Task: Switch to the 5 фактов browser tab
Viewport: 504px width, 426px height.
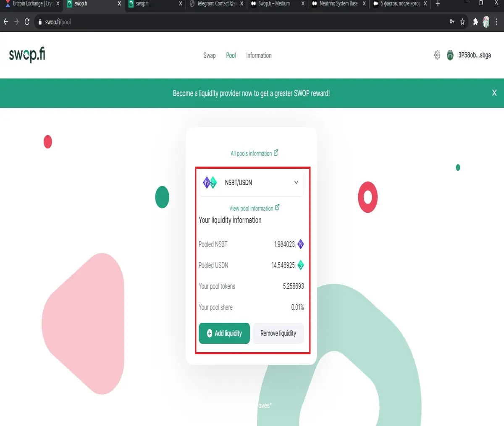Action: (x=400, y=4)
